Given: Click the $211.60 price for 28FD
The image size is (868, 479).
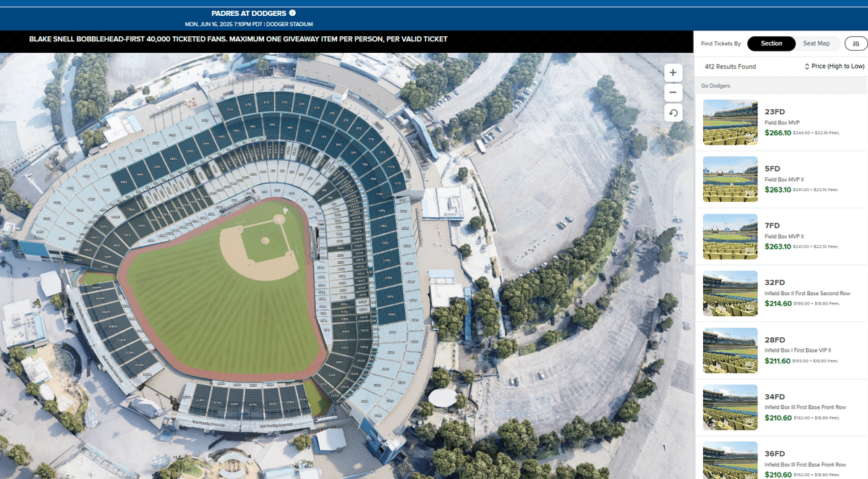Looking at the screenshot, I should tap(778, 360).
